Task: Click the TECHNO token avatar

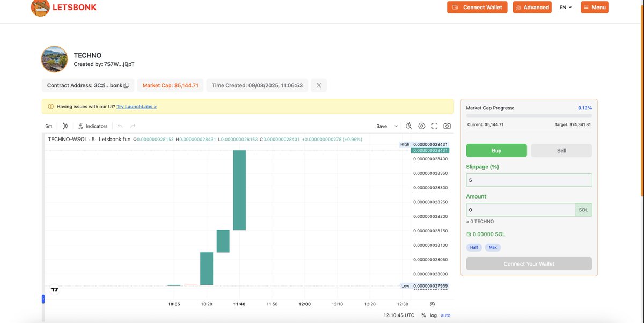Action: click(x=55, y=59)
